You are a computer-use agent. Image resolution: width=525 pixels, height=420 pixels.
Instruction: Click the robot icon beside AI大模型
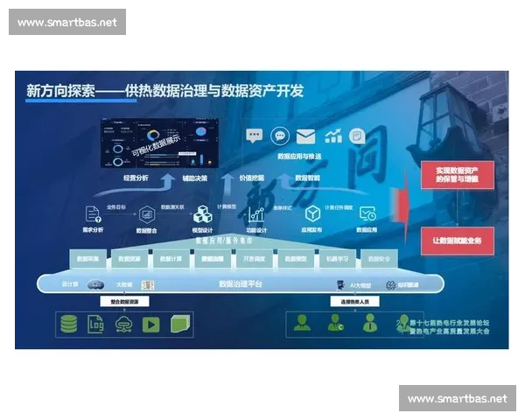[341, 285]
